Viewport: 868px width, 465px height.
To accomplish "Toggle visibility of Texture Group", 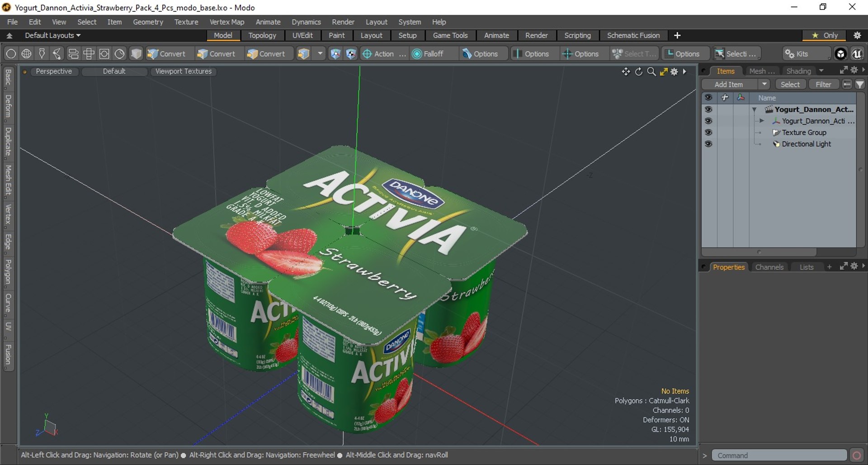I will [x=708, y=133].
